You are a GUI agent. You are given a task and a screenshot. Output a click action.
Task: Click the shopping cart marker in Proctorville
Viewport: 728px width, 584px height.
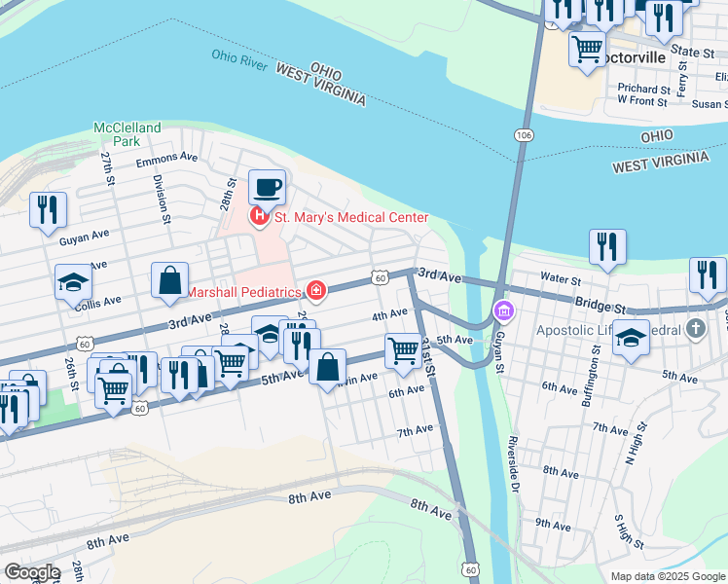(x=587, y=51)
